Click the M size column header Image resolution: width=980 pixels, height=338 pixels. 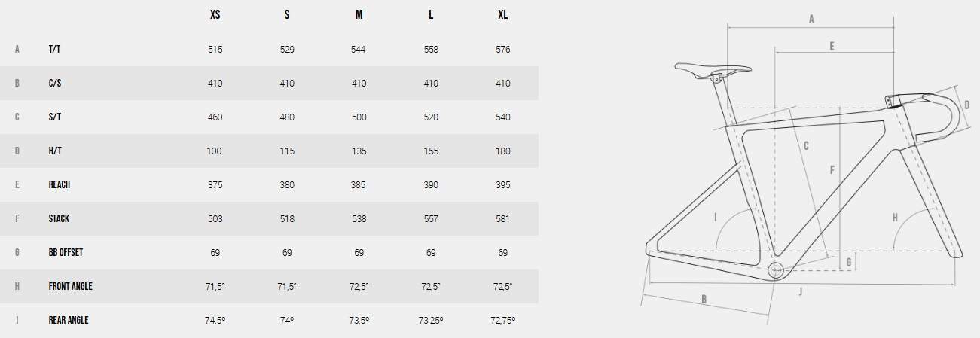359,15
